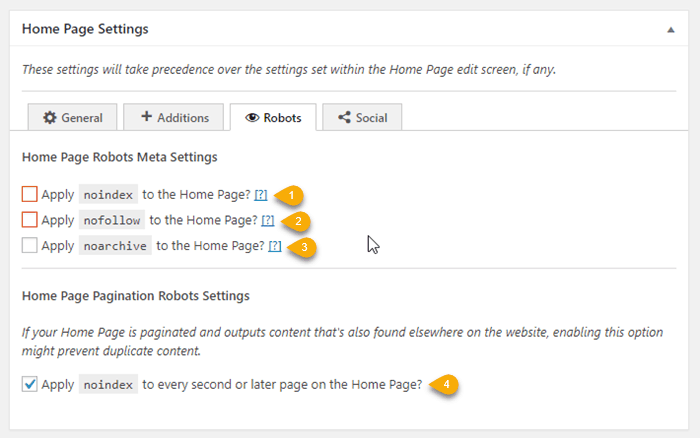Viewport: 700px width, 438px height.
Task: Enable noarchive checkbox for the Home Page
Action: (x=30, y=246)
